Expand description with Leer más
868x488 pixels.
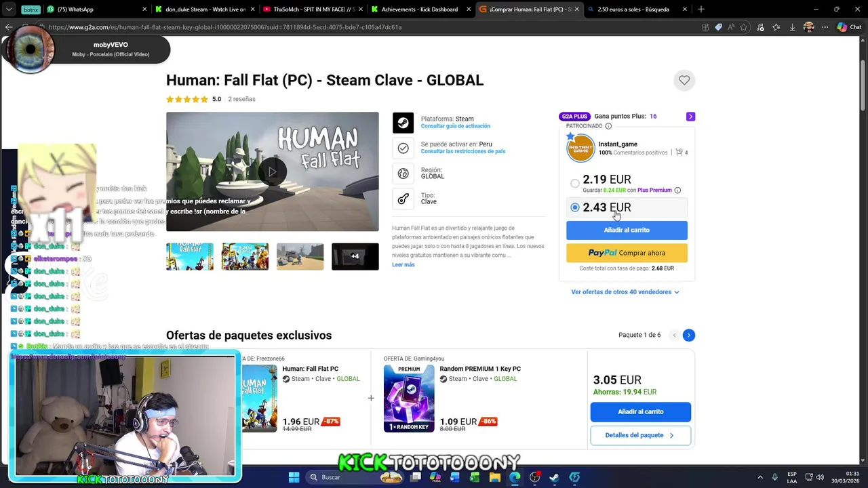[x=403, y=265]
